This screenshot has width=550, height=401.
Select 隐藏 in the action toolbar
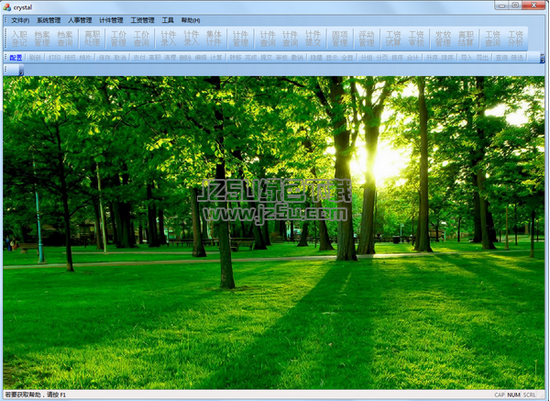pos(316,58)
